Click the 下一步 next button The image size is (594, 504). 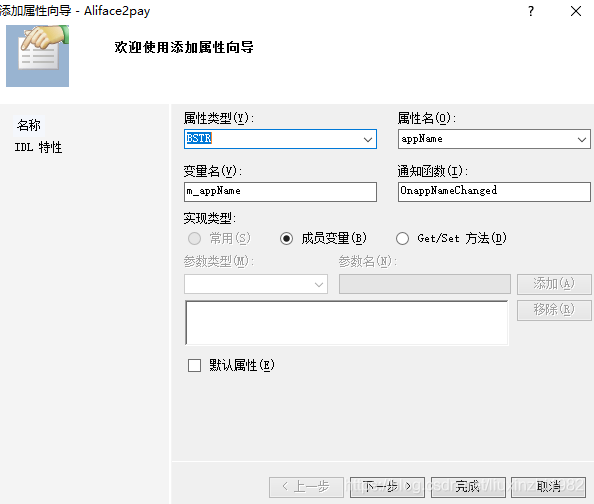(387, 487)
